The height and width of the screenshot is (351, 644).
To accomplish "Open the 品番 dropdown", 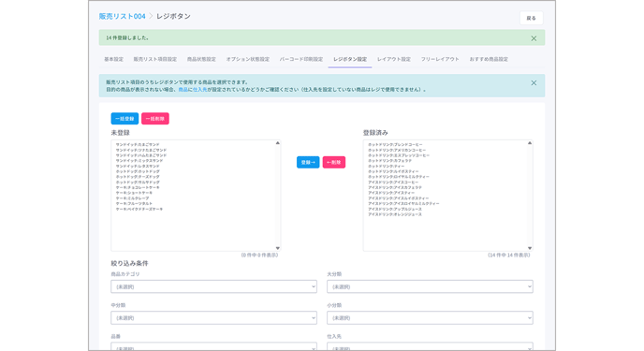I will coord(213,347).
